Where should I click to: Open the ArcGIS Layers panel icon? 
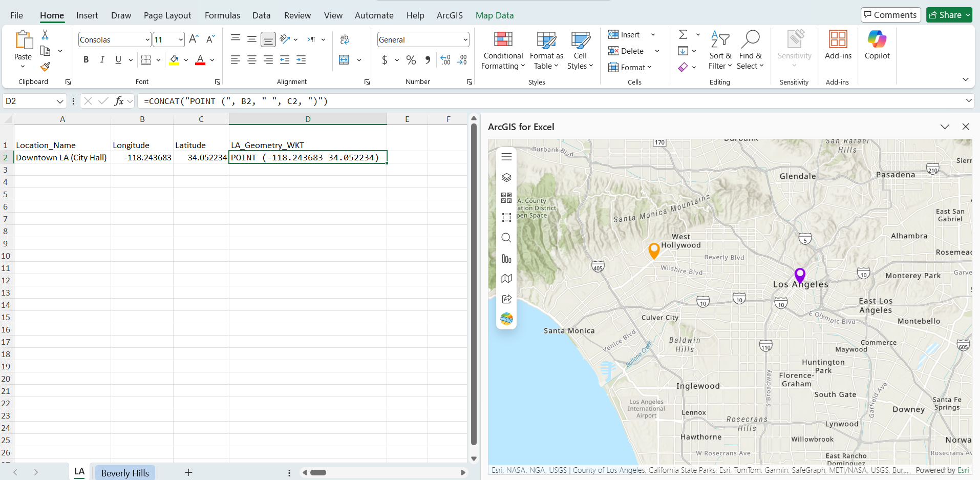click(x=506, y=177)
